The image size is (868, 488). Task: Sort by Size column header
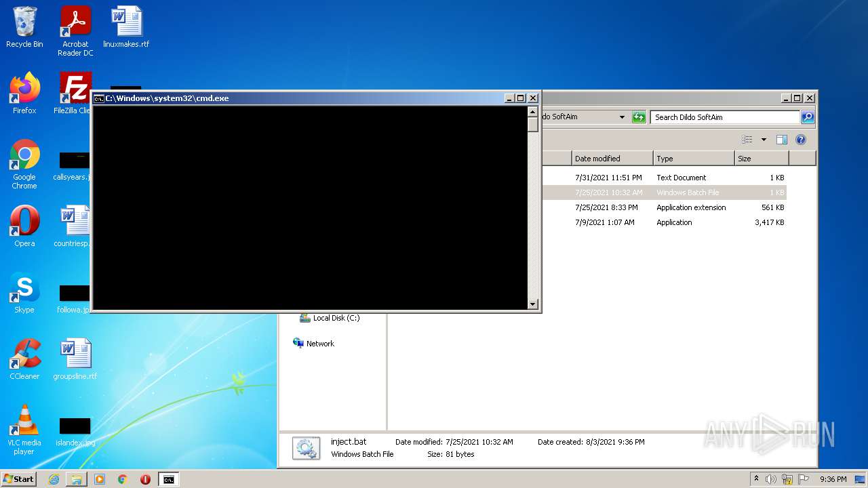[x=762, y=159]
